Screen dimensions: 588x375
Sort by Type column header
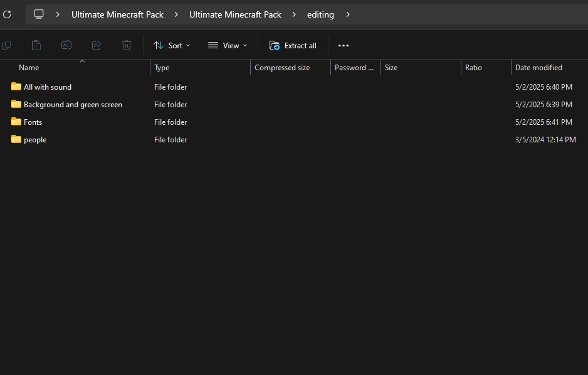[x=162, y=68]
